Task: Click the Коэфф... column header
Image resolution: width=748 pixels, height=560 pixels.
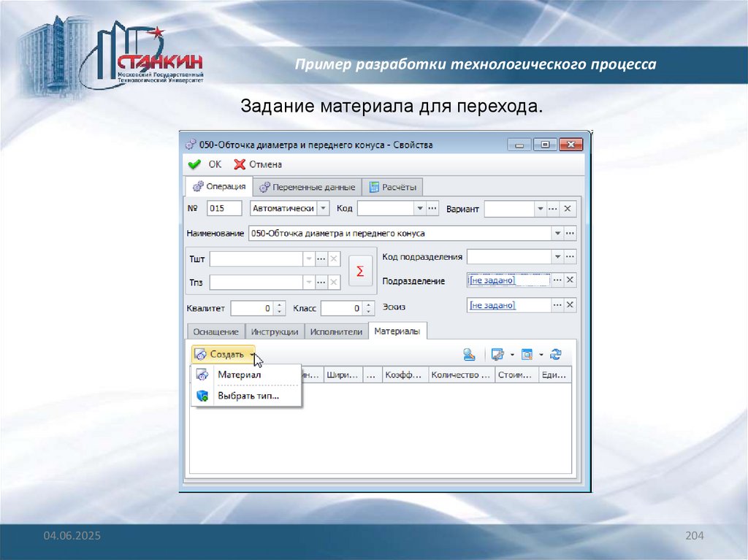Action: coord(405,375)
